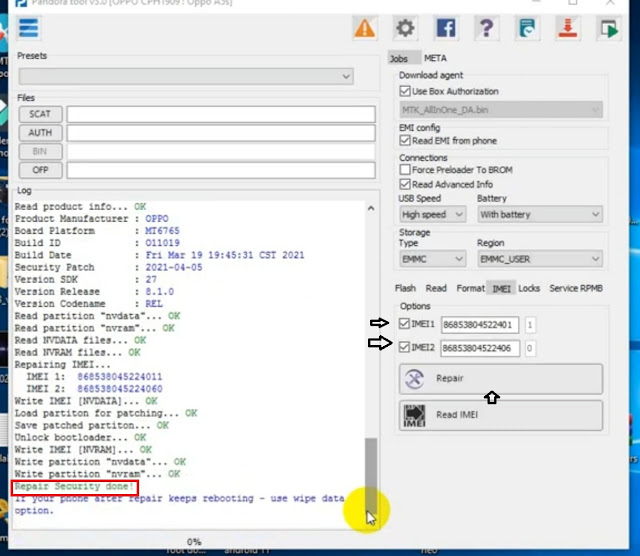Click log IMEI 2 value 868538045224060
The height and width of the screenshot is (556, 640).
(x=120, y=389)
